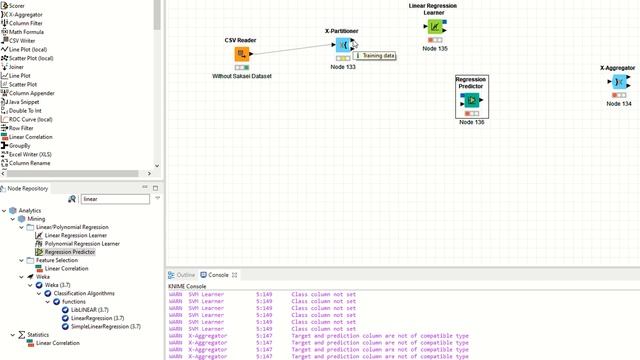Activate the Node Repository tab
The height and width of the screenshot is (360, 640).
(x=24, y=188)
